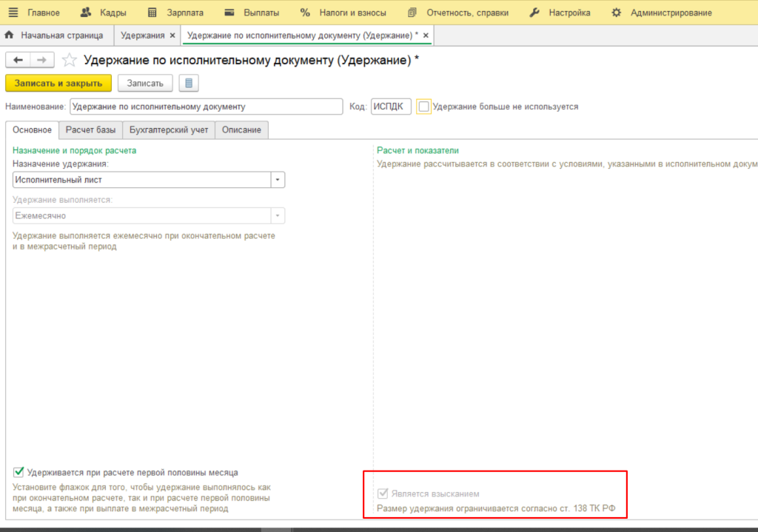Click the forward navigation arrow

tap(42, 61)
